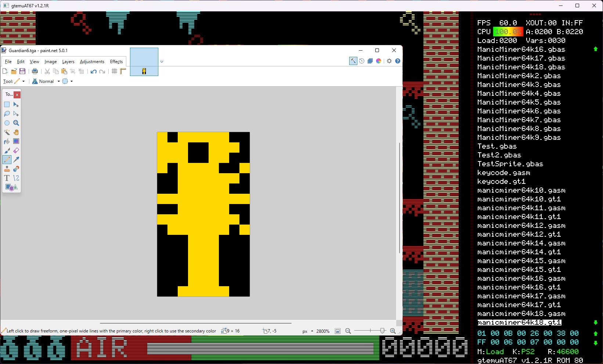Select the Recolor tool
The height and width of the screenshot is (364, 603).
(16, 169)
